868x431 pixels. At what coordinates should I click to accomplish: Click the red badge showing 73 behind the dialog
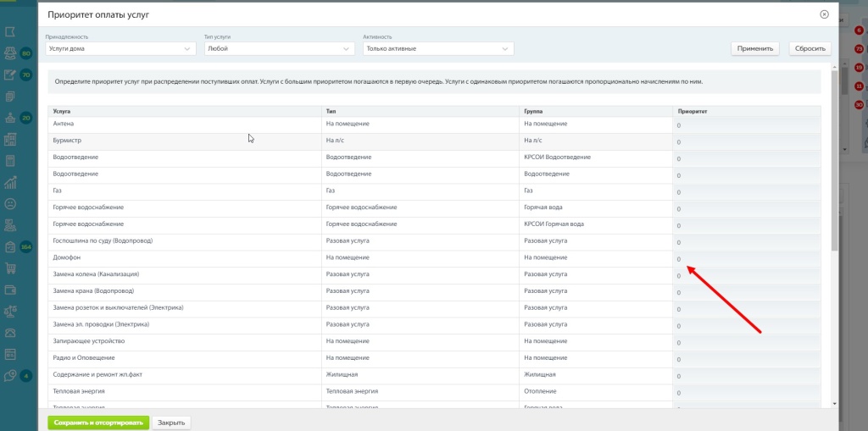859,48
